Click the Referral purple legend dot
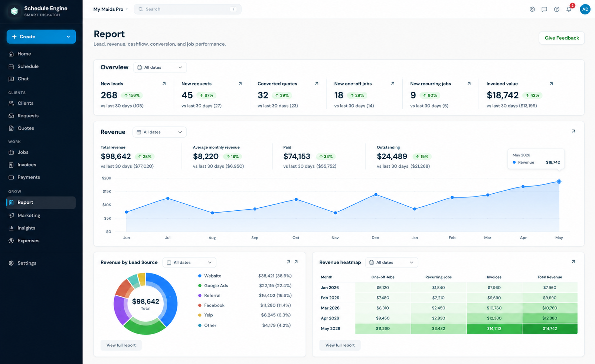The width and height of the screenshot is (595, 364). click(x=200, y=295)
